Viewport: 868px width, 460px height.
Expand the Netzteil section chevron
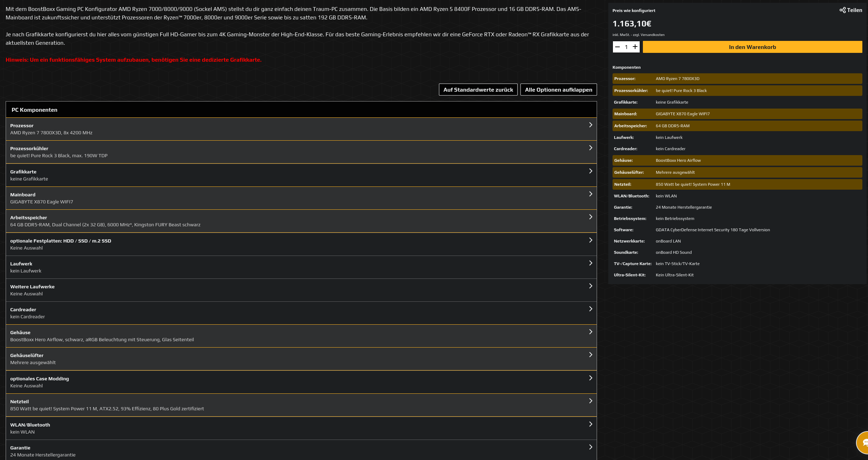(590, 401)
